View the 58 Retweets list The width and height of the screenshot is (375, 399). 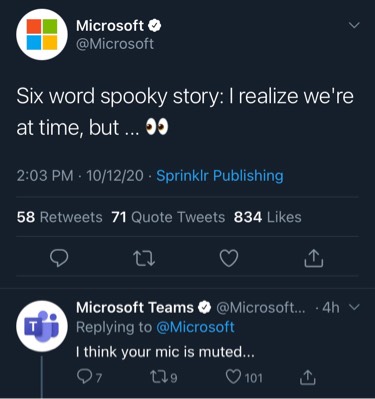(59, 217)
